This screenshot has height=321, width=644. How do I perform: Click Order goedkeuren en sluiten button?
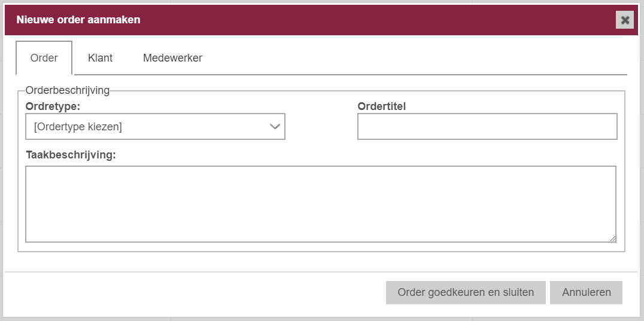click(x=466, y=292)
